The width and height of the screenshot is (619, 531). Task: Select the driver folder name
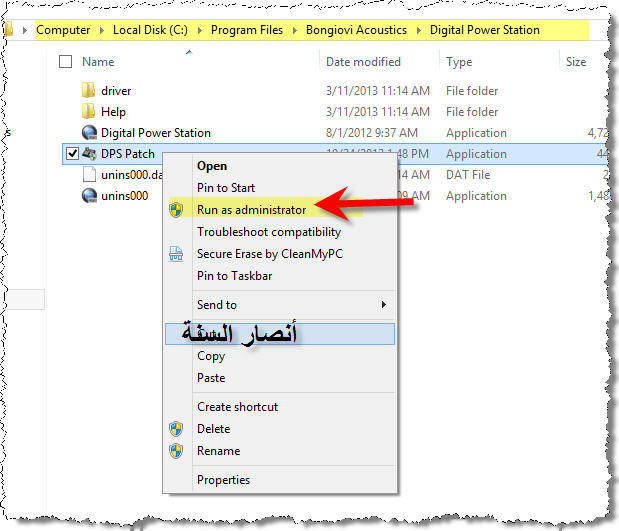(116, 91)
